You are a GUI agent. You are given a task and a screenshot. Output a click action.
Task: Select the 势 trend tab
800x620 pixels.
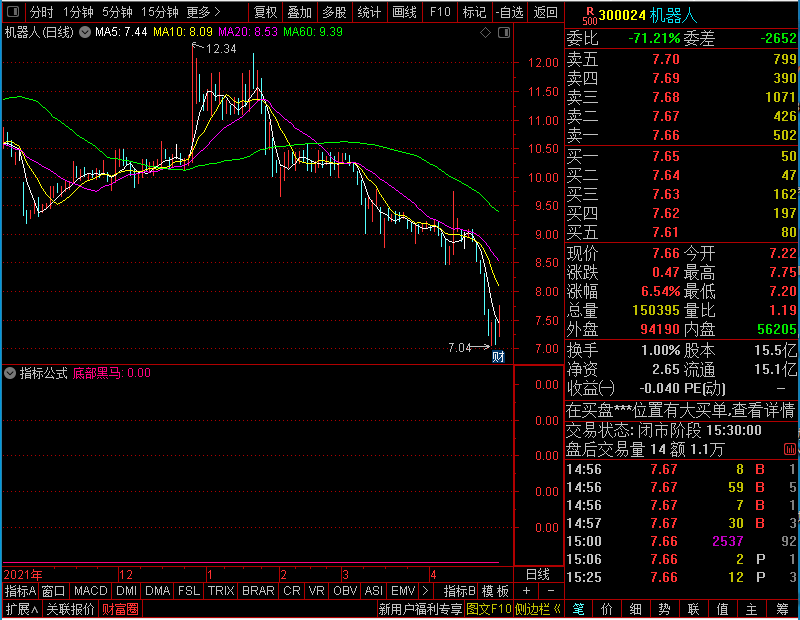click(x=664, y=609)
